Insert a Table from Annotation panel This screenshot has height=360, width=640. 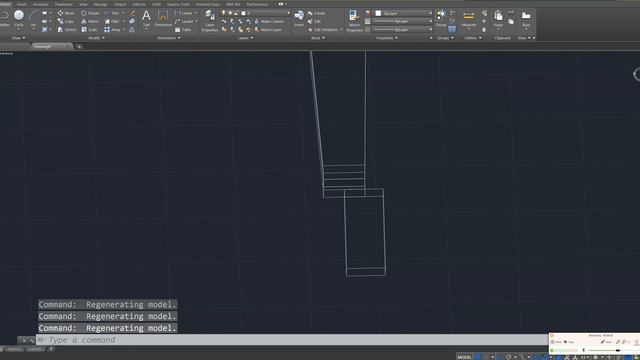click(183, 29)
